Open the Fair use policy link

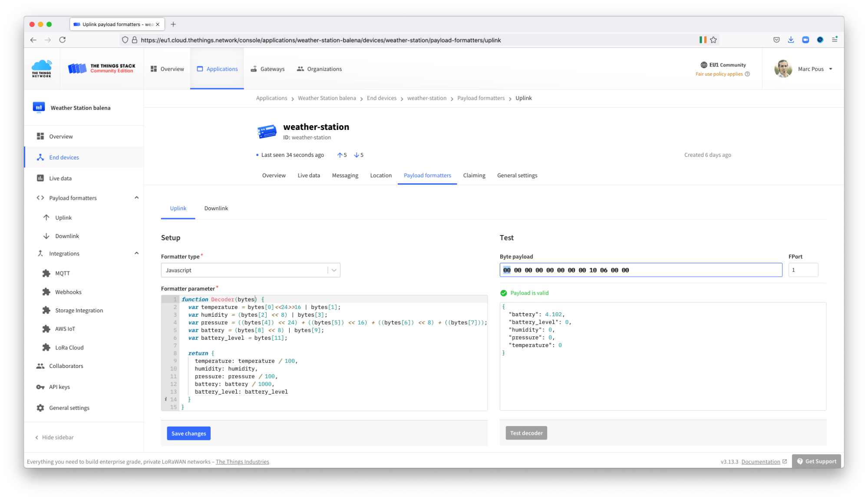719,74
